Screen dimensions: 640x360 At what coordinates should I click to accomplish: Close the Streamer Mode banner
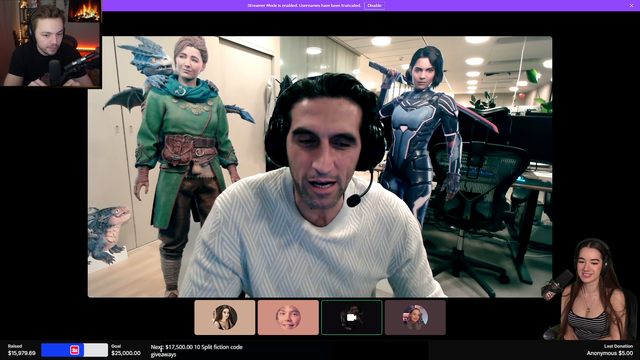coord(631,5)
